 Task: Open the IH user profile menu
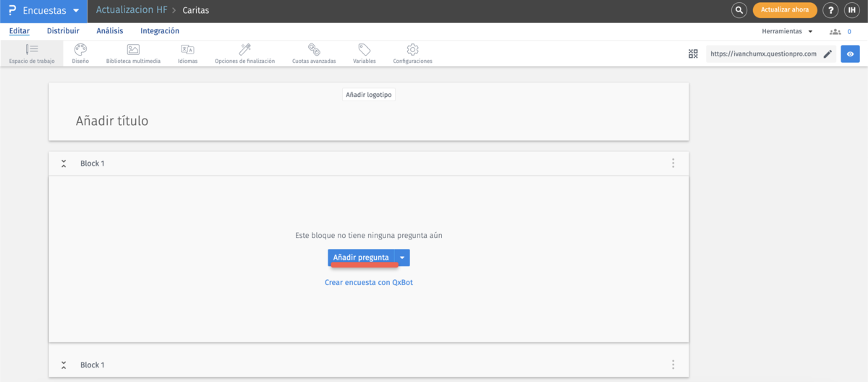(x=852, y=10)
